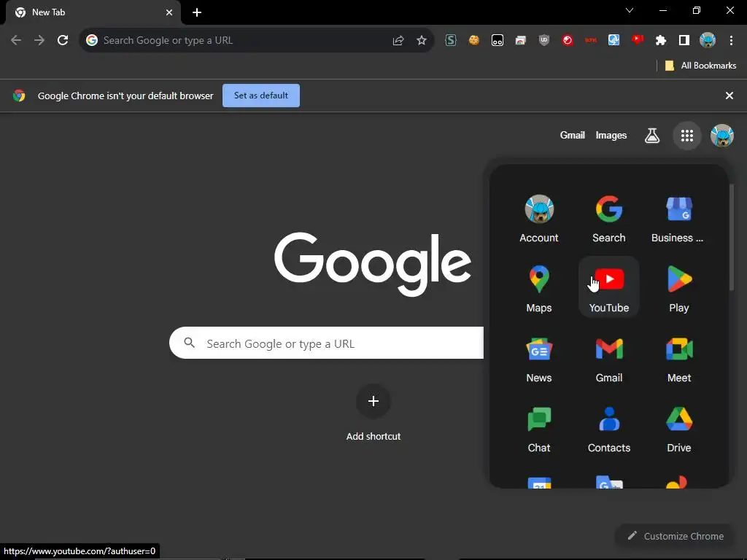
Task: Click Customize Chrome button
Action: click(676, 536)
